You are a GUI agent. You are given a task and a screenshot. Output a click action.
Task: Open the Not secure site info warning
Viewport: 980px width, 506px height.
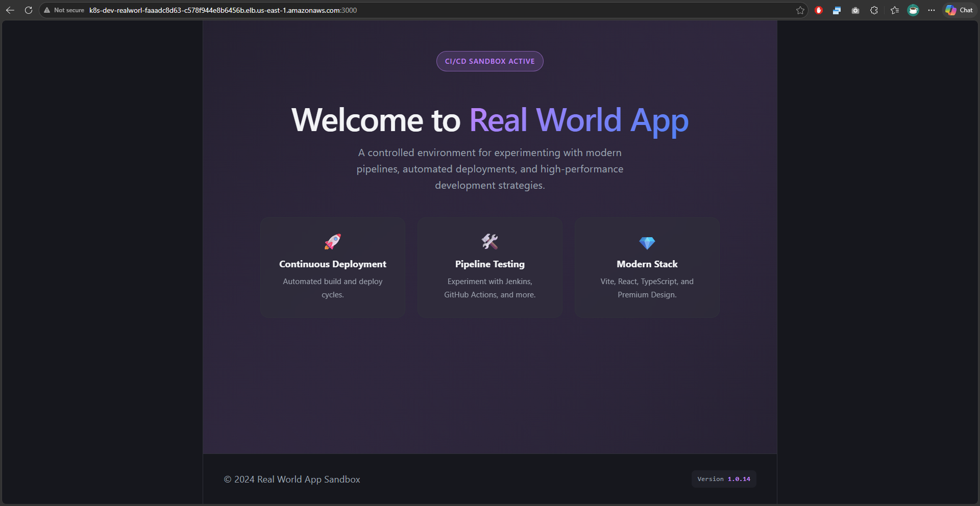point(64,10)
